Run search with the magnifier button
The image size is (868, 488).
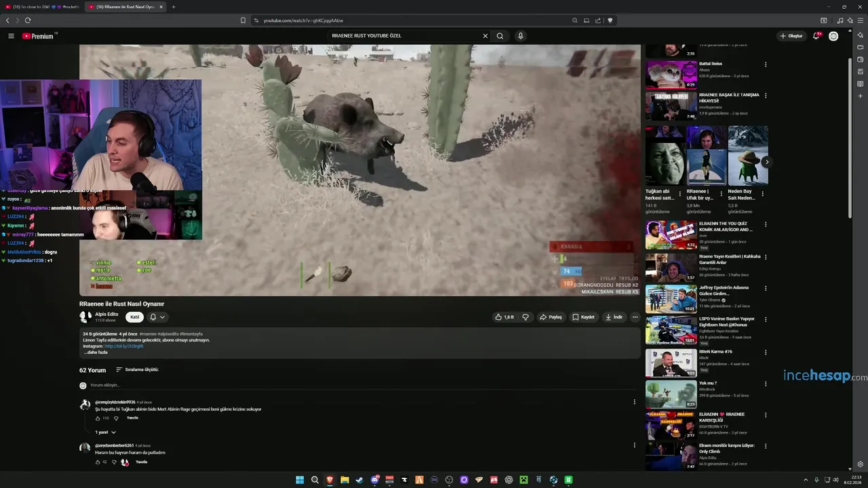click(500, 36)
